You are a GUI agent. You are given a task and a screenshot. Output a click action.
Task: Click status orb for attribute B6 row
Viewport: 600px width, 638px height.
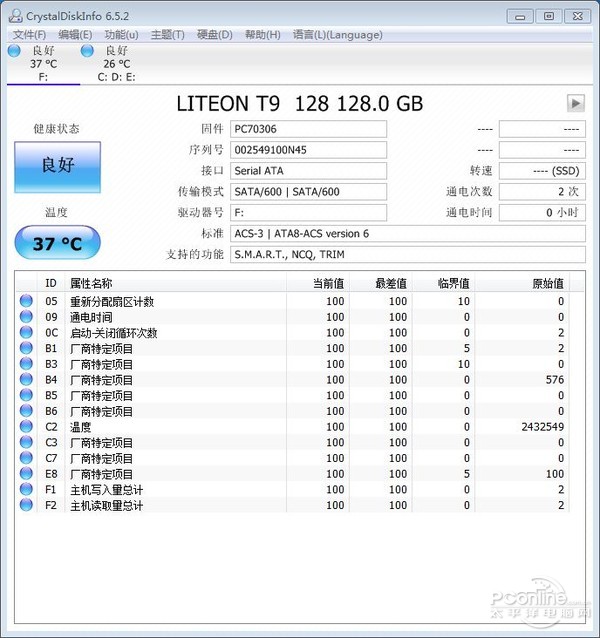tap(26, 411)
